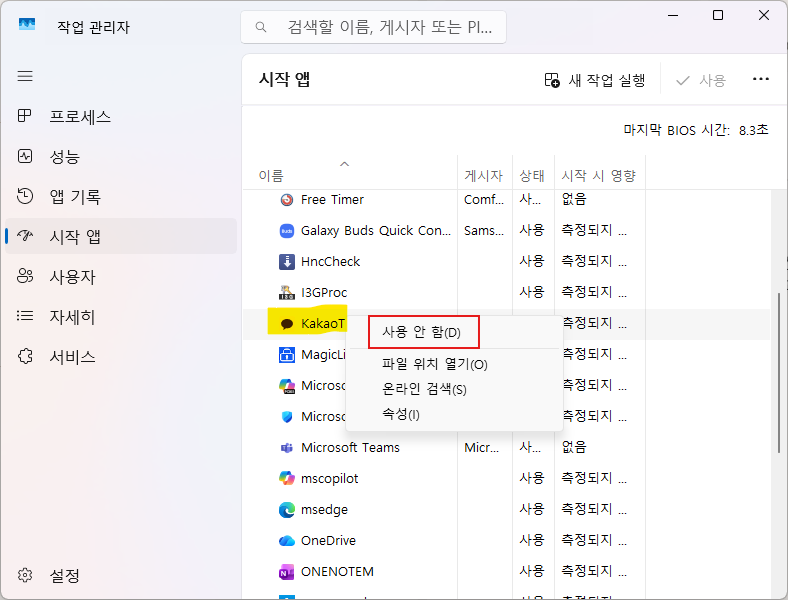This screenshot has width=788, height=600.
Task: Click the Task Manager app icon
Action: point(27,25)
